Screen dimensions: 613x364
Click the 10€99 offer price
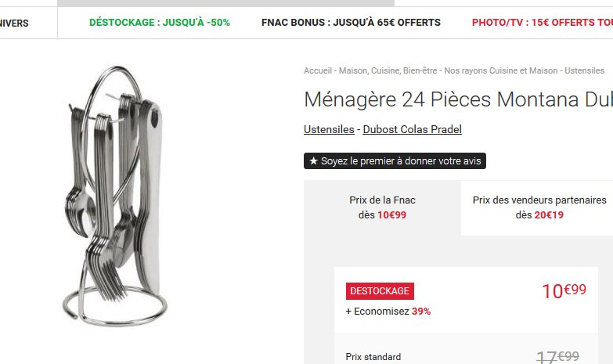(x=564, y=291)
